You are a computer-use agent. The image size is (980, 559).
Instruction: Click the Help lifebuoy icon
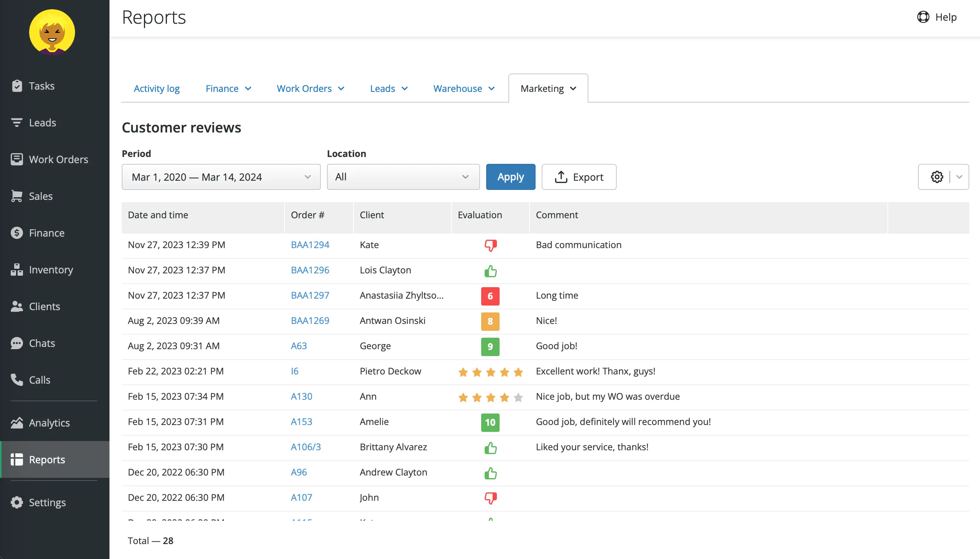click(x=923, y=17)
